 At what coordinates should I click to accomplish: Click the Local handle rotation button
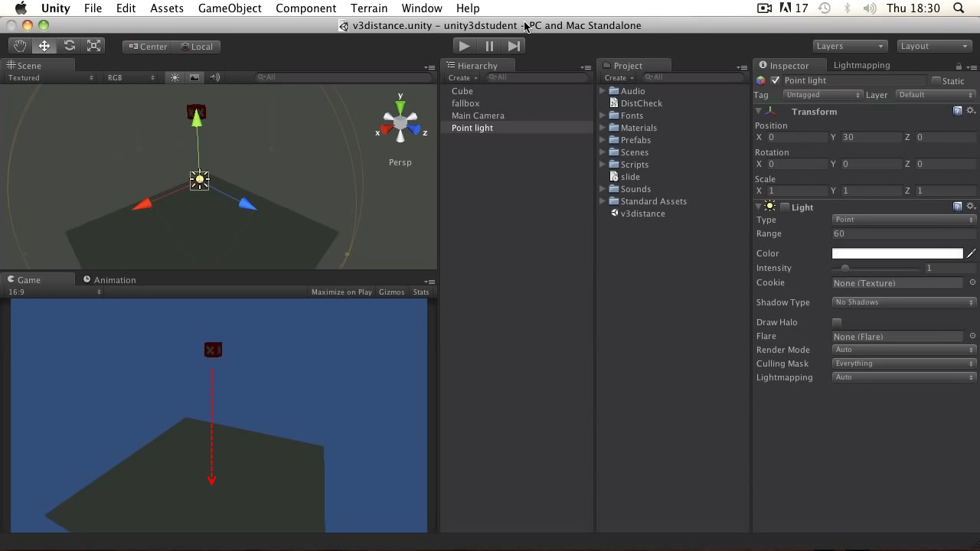coord(196,47)
